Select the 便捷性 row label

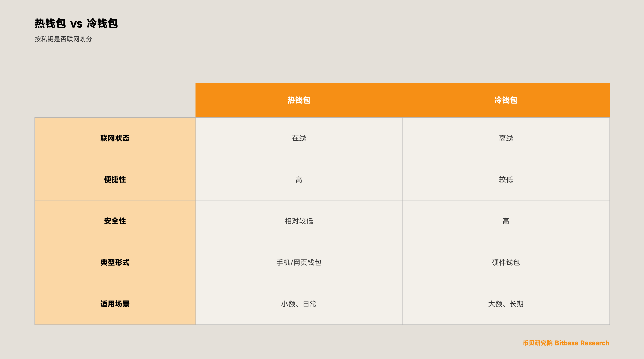pos(115,180)
